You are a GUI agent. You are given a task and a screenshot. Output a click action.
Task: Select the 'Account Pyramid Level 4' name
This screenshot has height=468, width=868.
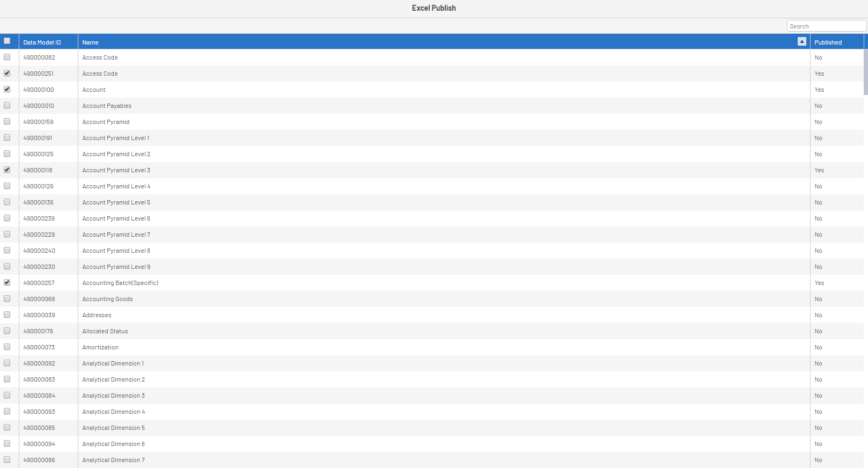116,186
